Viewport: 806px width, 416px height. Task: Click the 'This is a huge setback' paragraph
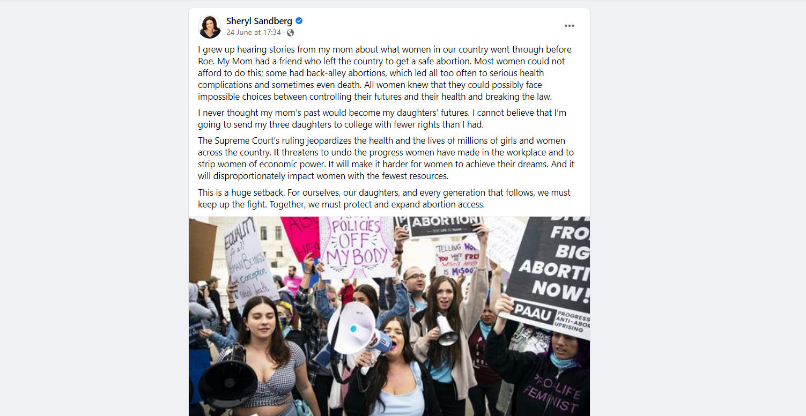pos(384,198)
